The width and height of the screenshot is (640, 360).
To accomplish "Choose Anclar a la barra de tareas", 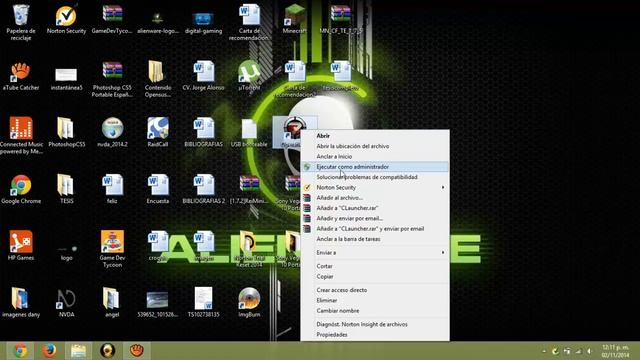I will tap(375, 239).
